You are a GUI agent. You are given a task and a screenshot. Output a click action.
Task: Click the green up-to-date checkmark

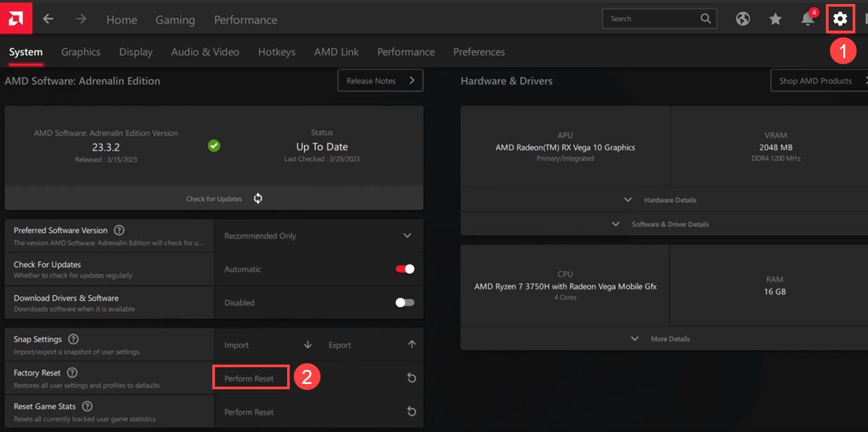point(214,146)
